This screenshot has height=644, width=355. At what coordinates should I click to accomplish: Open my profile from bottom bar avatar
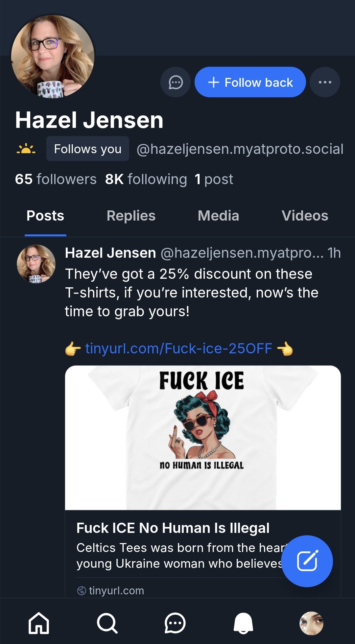(x=311, y=623)
